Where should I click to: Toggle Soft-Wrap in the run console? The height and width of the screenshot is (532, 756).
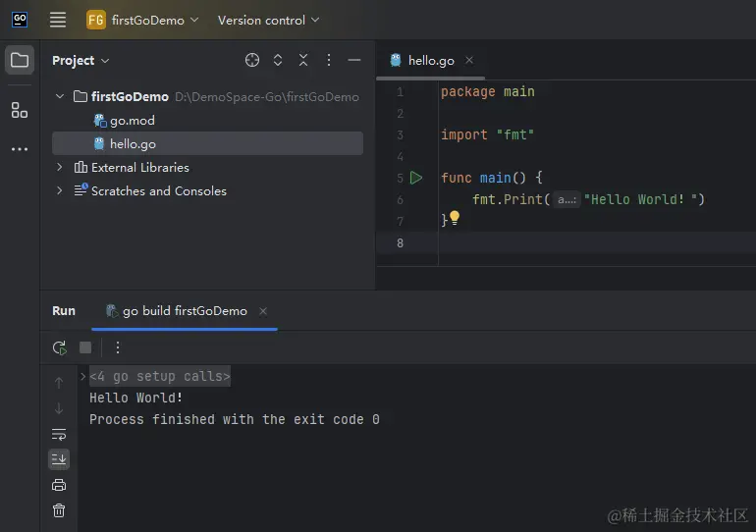click(x=59, y=434)
